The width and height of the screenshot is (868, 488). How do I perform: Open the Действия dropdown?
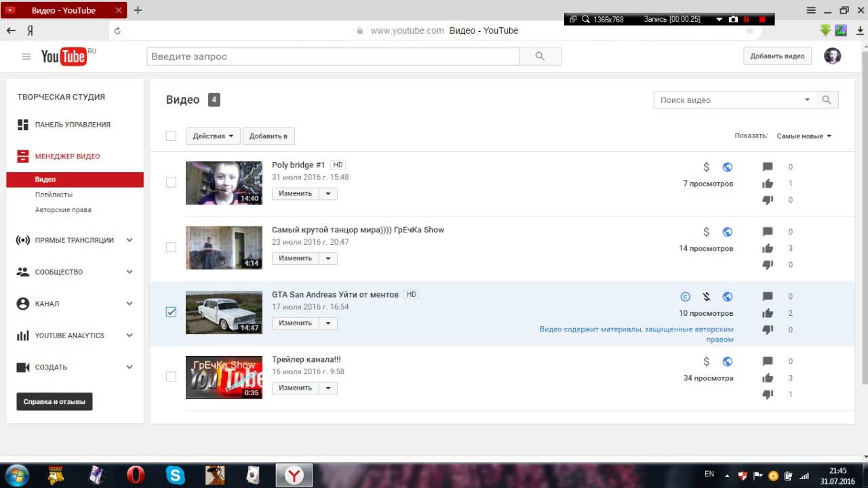[213, 136]
